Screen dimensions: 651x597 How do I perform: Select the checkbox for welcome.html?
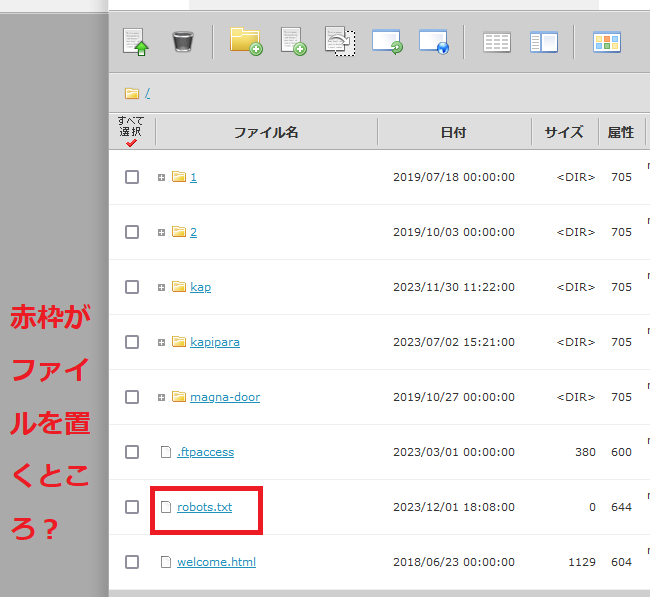click(132, 562)
